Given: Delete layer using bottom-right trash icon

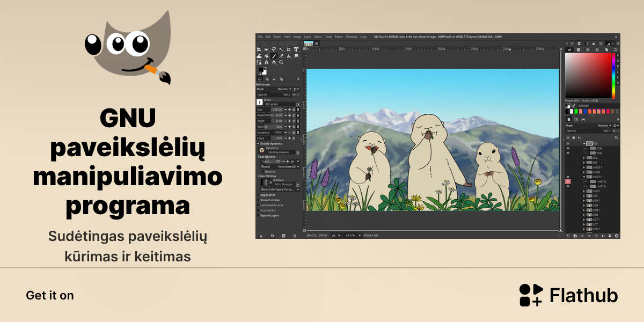Looking at the screenshot, I should pyautogui.click(x=617, y=236).
